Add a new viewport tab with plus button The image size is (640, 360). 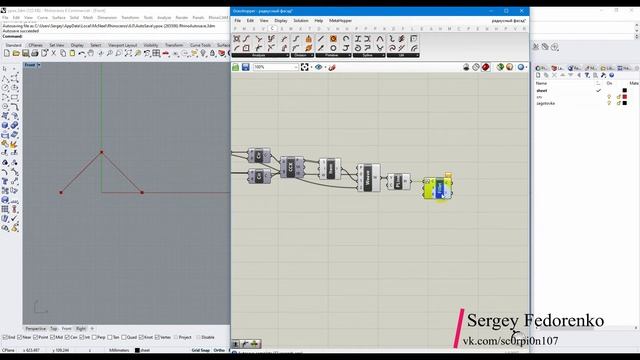point(92,329)
